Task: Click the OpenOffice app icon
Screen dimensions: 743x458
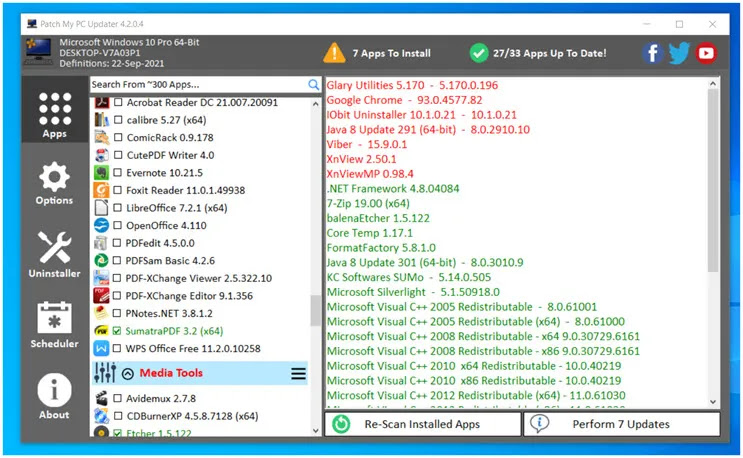Action: click(x=101, y=225)
